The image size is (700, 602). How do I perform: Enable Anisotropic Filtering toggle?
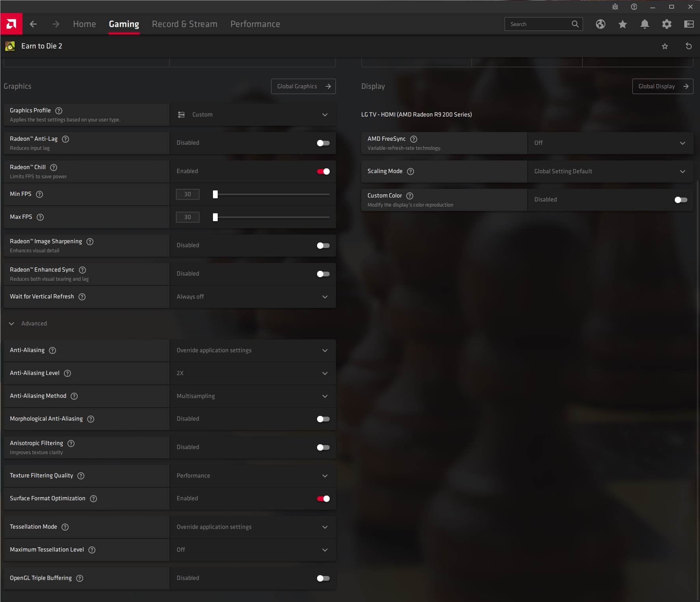click(x=323, y=447)
